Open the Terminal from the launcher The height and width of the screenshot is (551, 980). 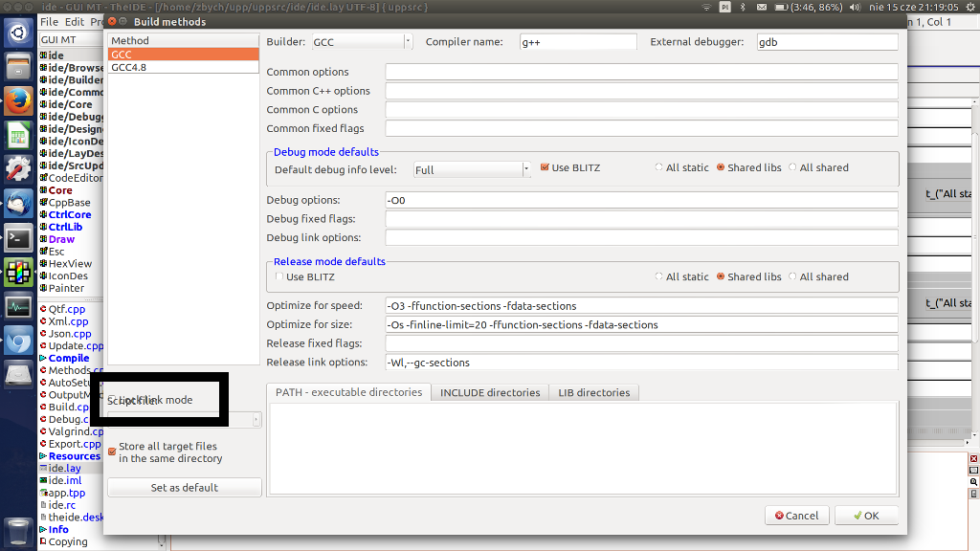click(x=18, y=237)
